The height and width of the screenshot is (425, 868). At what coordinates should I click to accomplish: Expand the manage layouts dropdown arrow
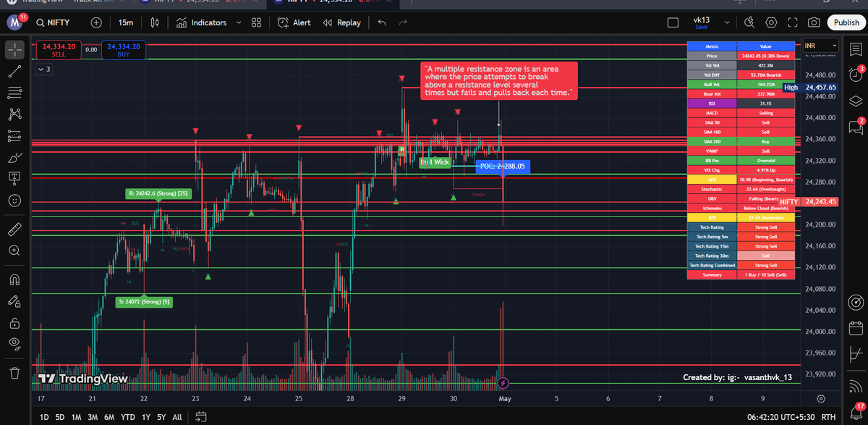[x=728, y=22]
